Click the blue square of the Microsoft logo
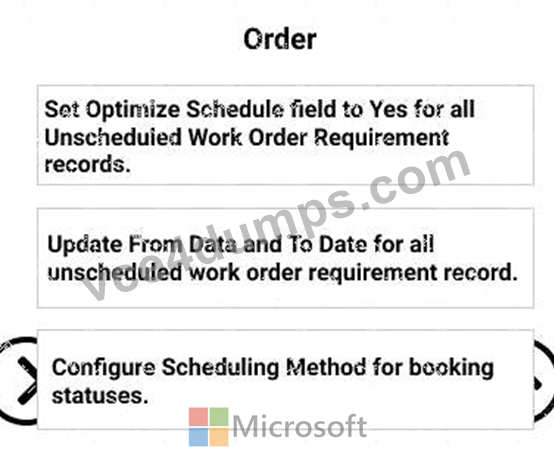 click(x=198, y=437)
